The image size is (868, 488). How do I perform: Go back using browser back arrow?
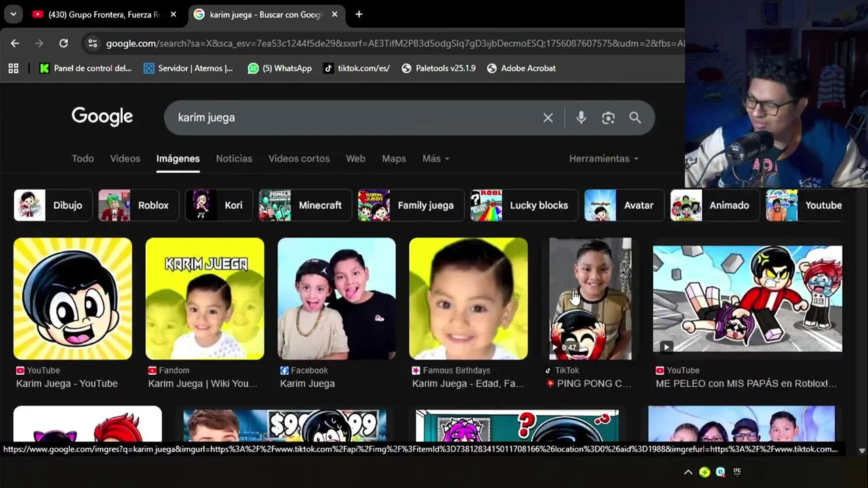[x=15, y=43]
